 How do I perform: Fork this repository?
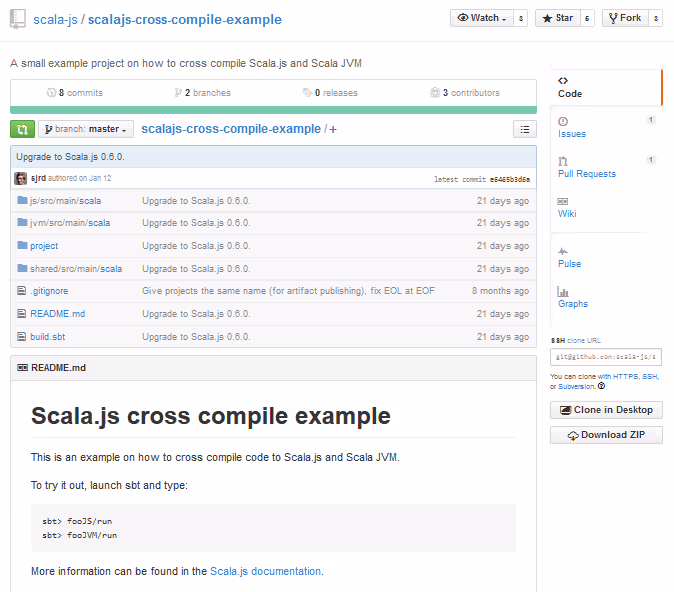(x=625, y=18)
